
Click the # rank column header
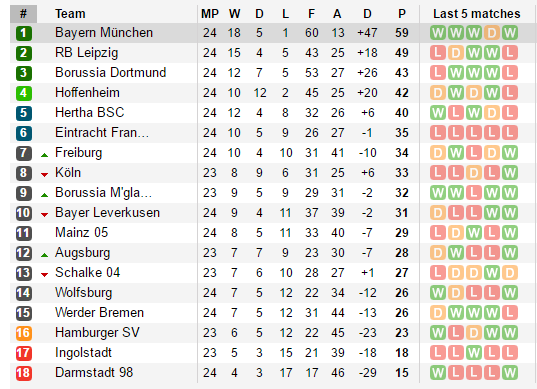click(x=23, y=14)
